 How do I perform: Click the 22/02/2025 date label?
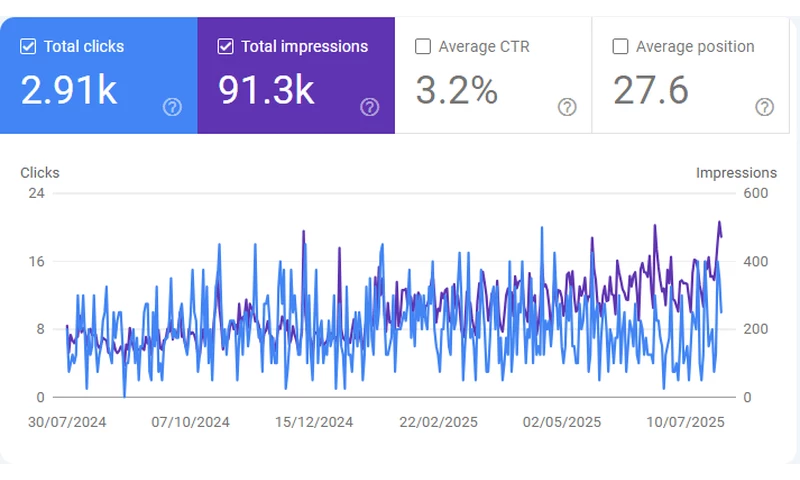coord(438,422)
